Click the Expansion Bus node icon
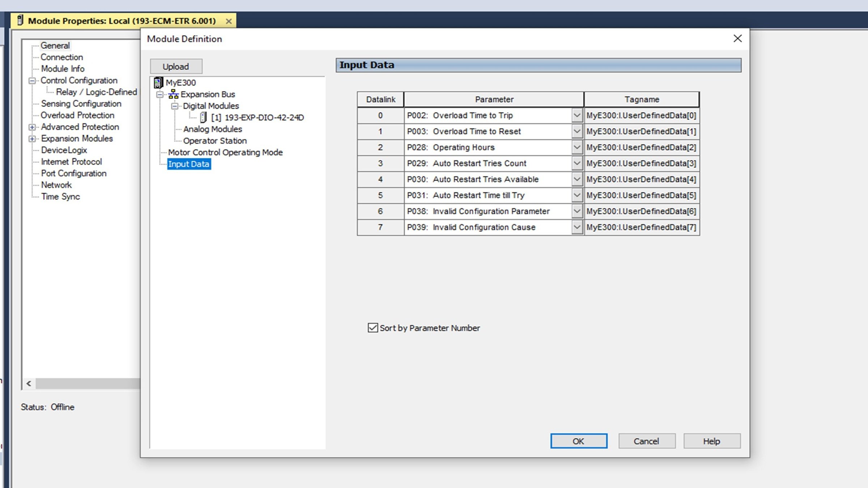The image size is (868, 488). coord(173,94)
